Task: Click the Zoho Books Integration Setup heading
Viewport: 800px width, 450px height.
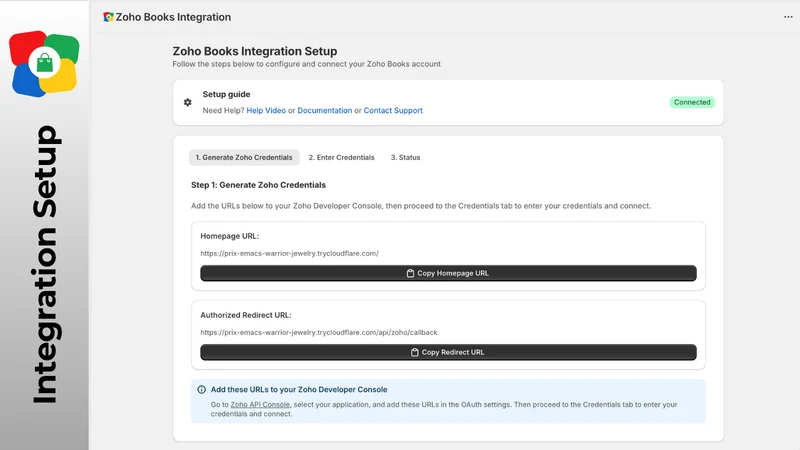Action: [255, 51]
